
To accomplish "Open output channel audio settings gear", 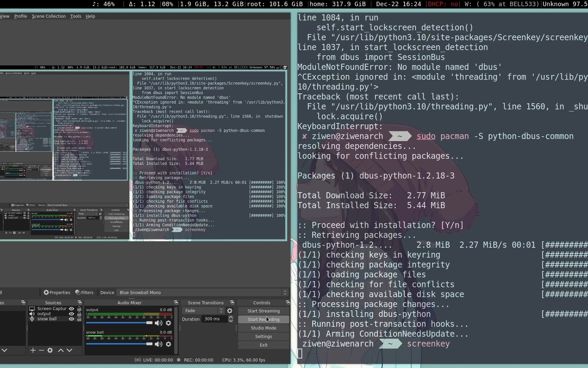I will click(x=168, y=323).
